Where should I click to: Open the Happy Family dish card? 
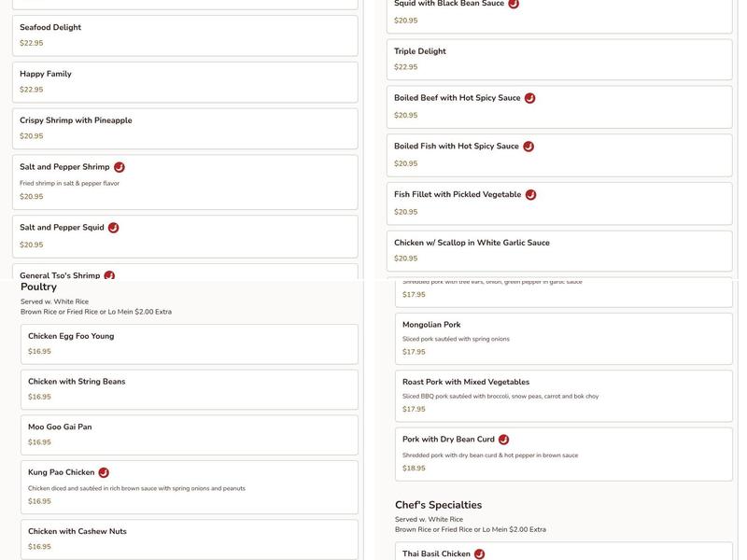185,82
